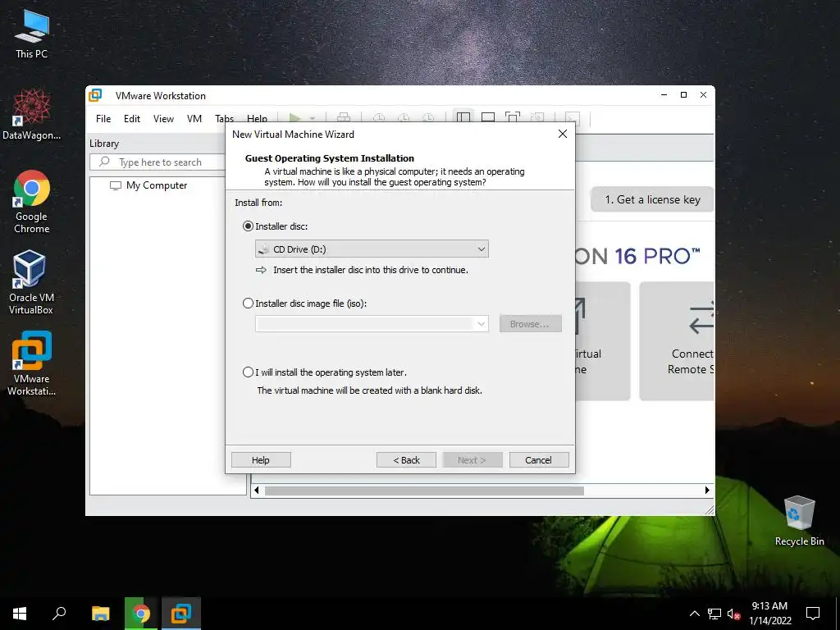The height and width of the screenshot is (630, 840).
Task: Click the manage snapshots toolbar icon
Action: pos(428,117)
